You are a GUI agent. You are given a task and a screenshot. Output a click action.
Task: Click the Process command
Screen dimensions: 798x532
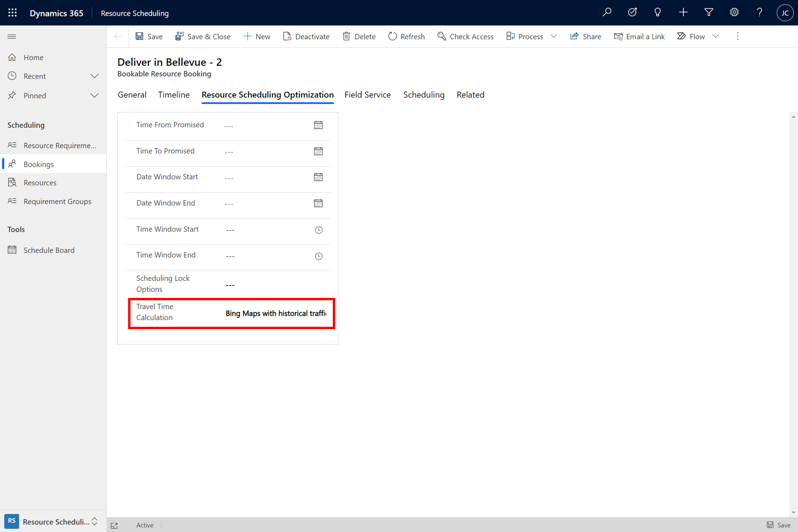pyautogui.click(x=525, y=36)
